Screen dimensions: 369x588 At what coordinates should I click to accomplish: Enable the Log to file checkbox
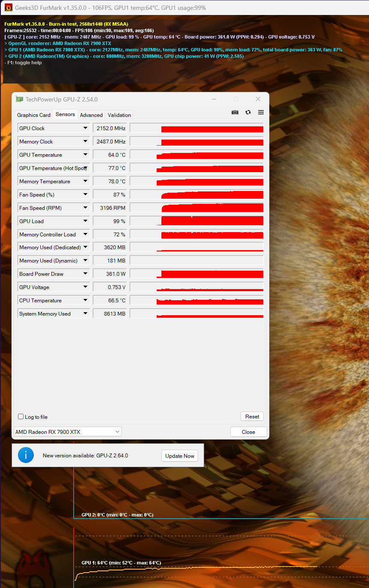click(x=21, y=417)
